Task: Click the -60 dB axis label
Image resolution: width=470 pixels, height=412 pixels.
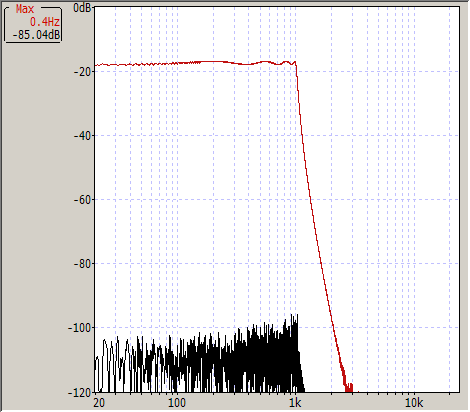Action: [x=82, y=200]
